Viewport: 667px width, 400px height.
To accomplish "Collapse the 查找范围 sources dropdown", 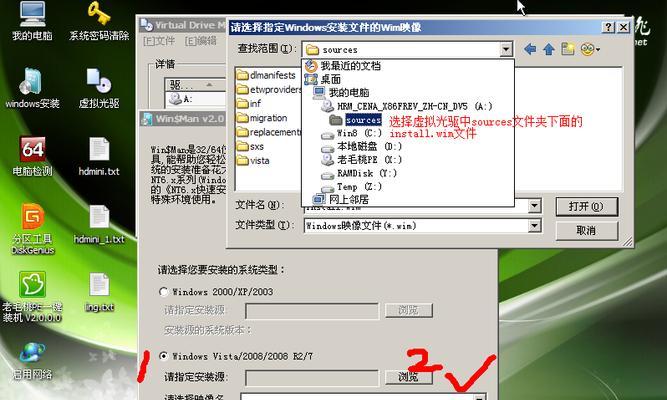I will click(505, 49).
